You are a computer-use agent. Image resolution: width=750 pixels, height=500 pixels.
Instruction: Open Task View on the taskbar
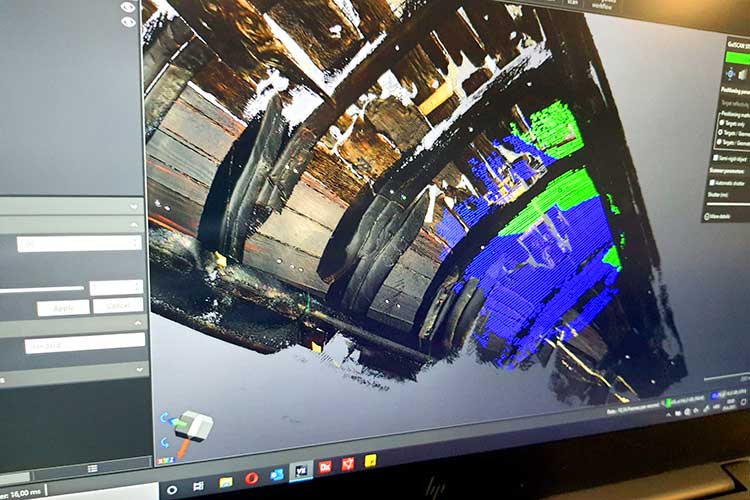coord(198,486)
